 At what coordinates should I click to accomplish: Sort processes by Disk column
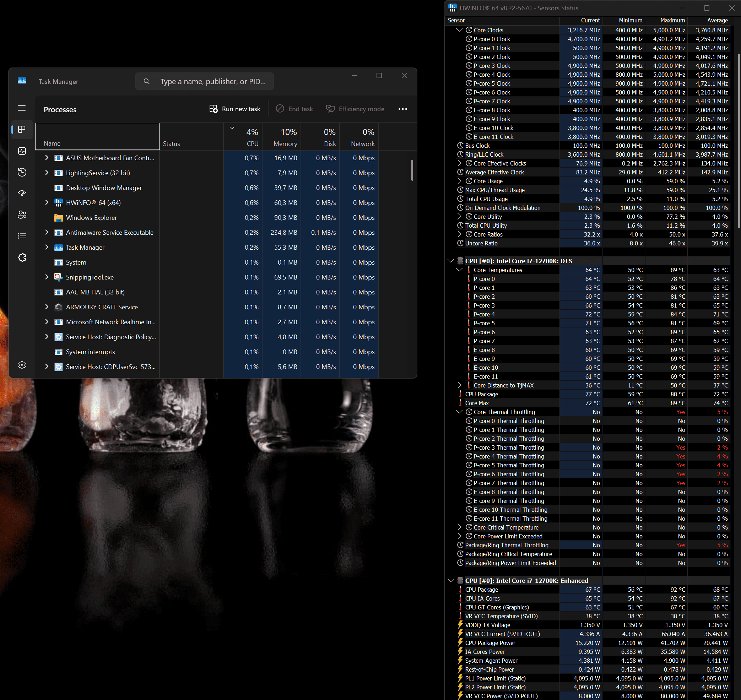click(x=321, y=137)
